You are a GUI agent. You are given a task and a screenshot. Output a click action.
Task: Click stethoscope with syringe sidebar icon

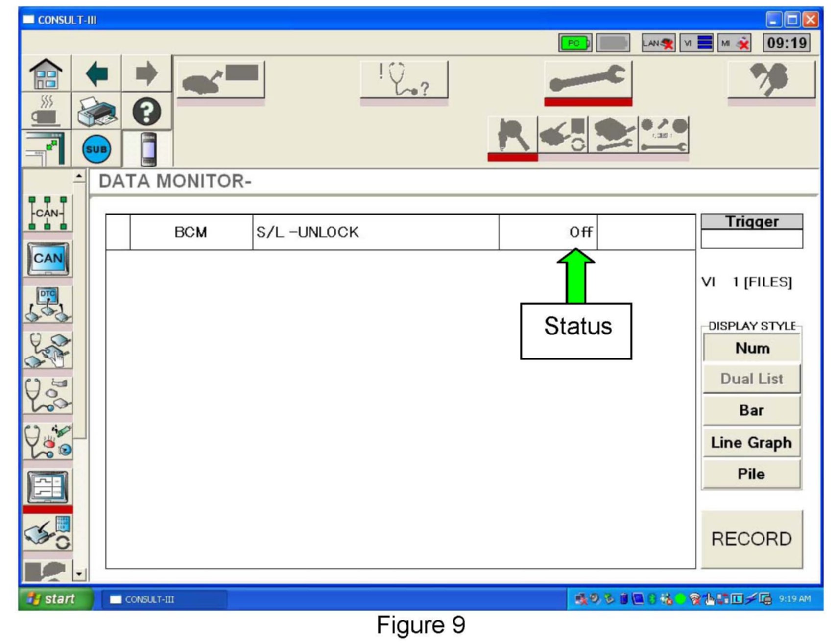coord(48,441)
